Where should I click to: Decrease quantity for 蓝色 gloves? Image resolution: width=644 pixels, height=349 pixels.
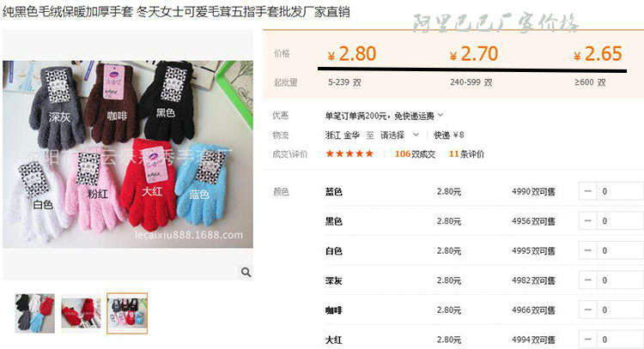click(587, 191)
